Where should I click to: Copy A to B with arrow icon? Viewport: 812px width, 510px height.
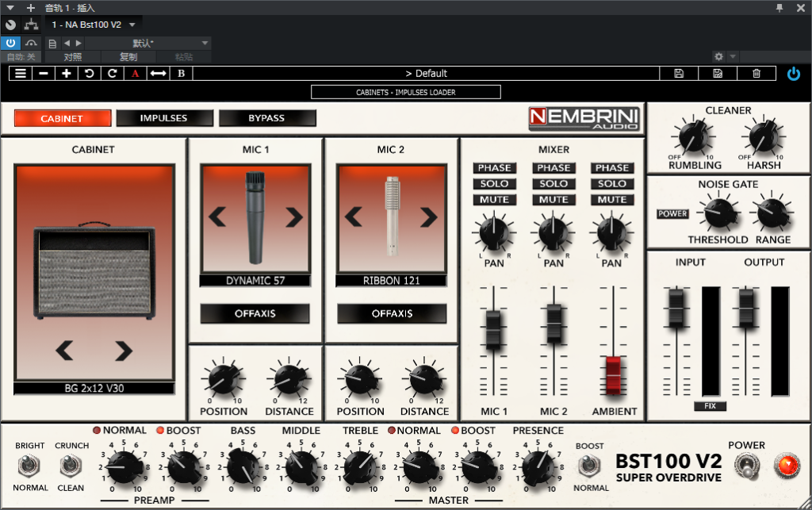click(158, 74)
